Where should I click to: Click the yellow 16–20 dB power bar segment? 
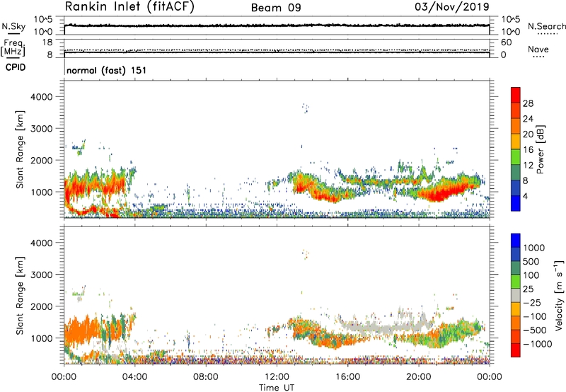click(516, 142)
